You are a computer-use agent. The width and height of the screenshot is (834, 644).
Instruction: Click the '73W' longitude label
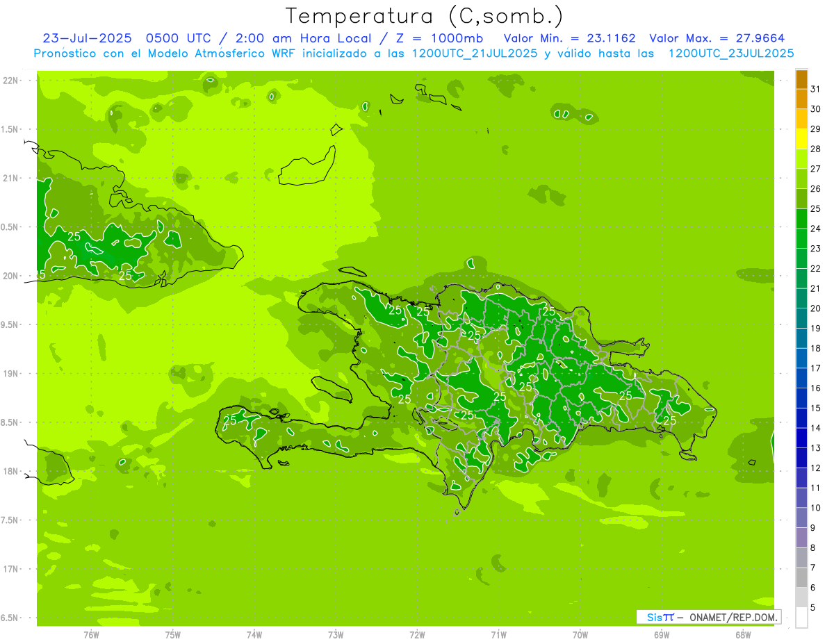(x=336, y=634)
